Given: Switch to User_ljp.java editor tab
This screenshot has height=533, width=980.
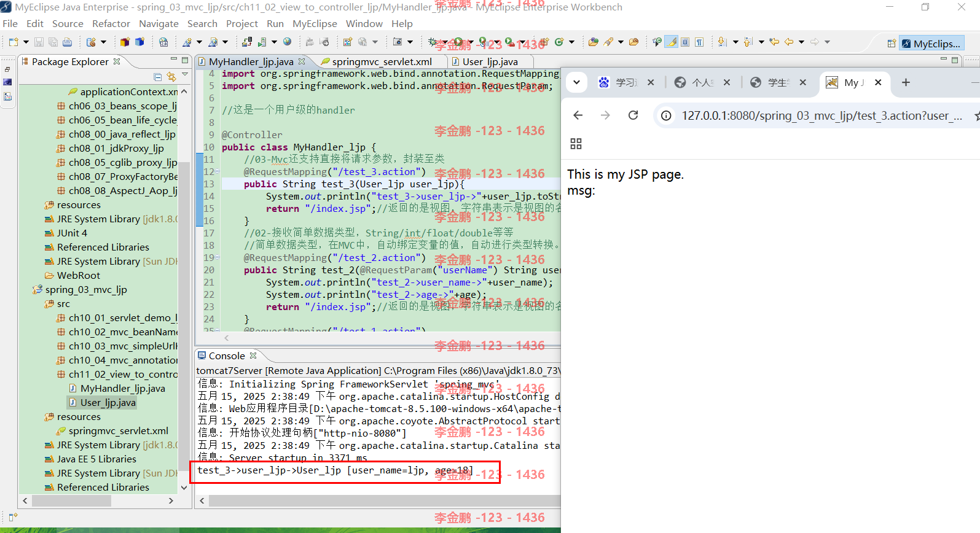Looking at the screenshot, I should pos(489,61).
